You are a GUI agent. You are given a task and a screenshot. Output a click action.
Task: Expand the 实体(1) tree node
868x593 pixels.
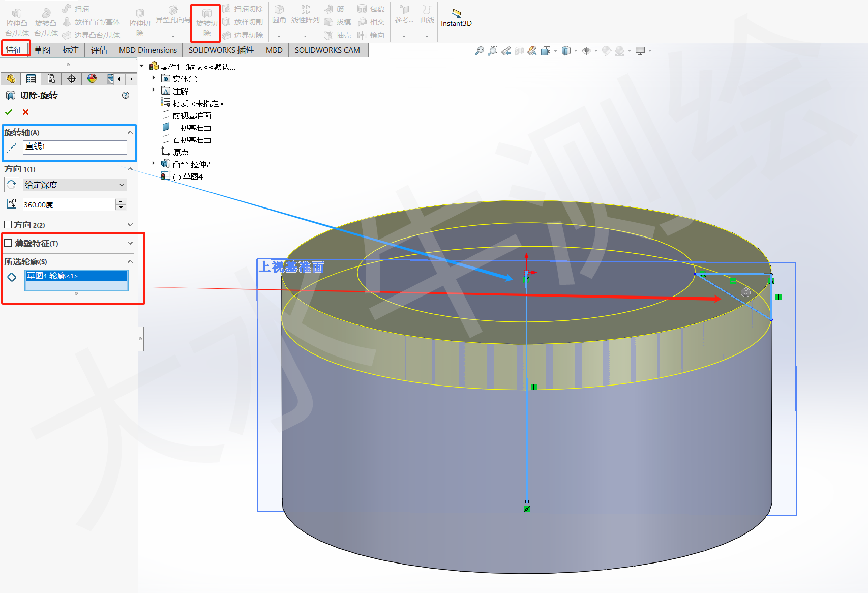tap(154, 78)
